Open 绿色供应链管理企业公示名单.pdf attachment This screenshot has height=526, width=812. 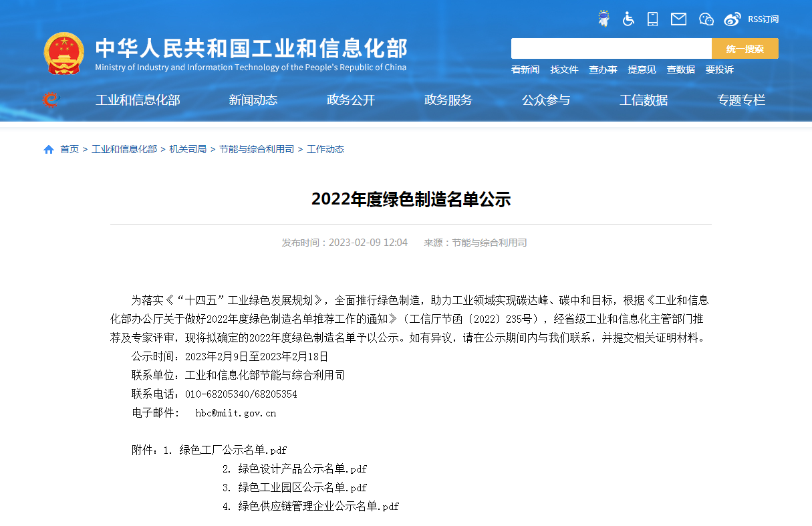click(318, 506)
